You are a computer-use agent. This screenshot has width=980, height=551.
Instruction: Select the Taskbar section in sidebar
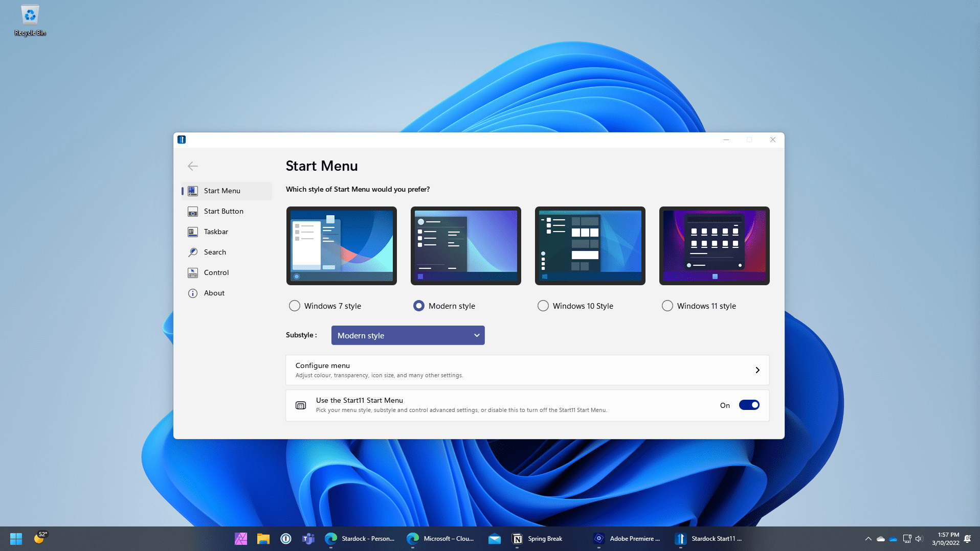(216, 232)
